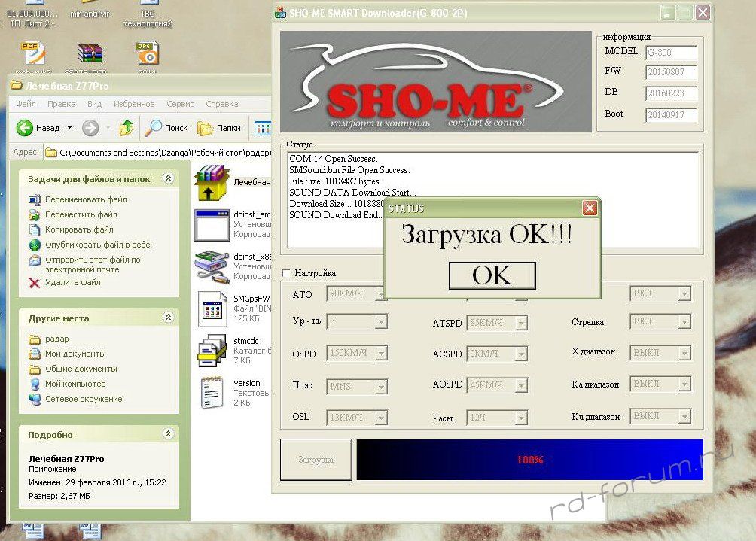Click the MODEL field showing G-800
The width and height of the screenshot is (756, 541).
pos(671,53)
